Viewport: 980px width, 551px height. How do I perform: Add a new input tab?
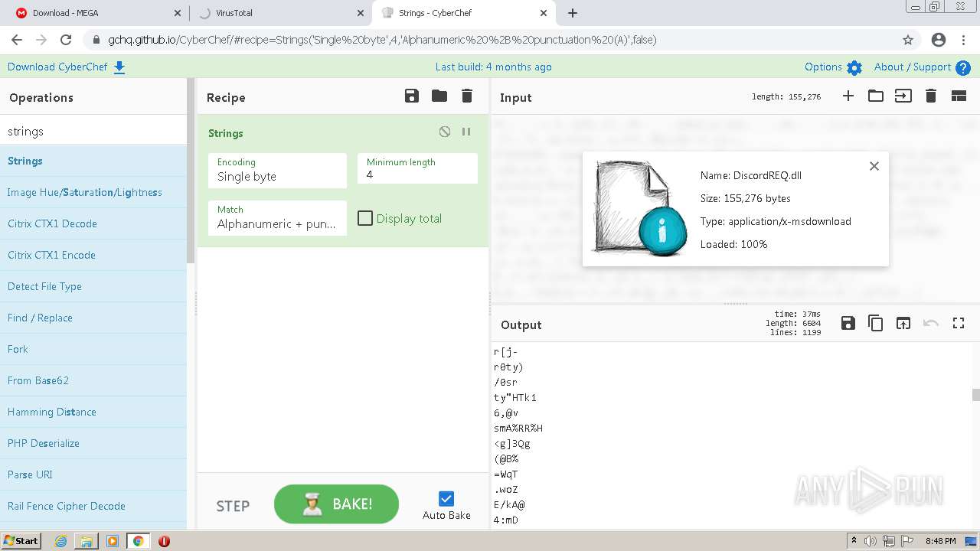[x=848, y=96]
